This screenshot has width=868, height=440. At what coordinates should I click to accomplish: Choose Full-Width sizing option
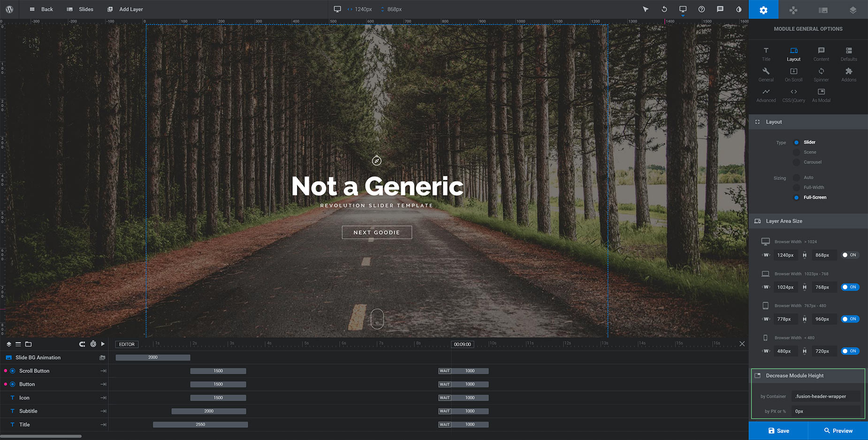pyautogui.click(x=796, y=188)
